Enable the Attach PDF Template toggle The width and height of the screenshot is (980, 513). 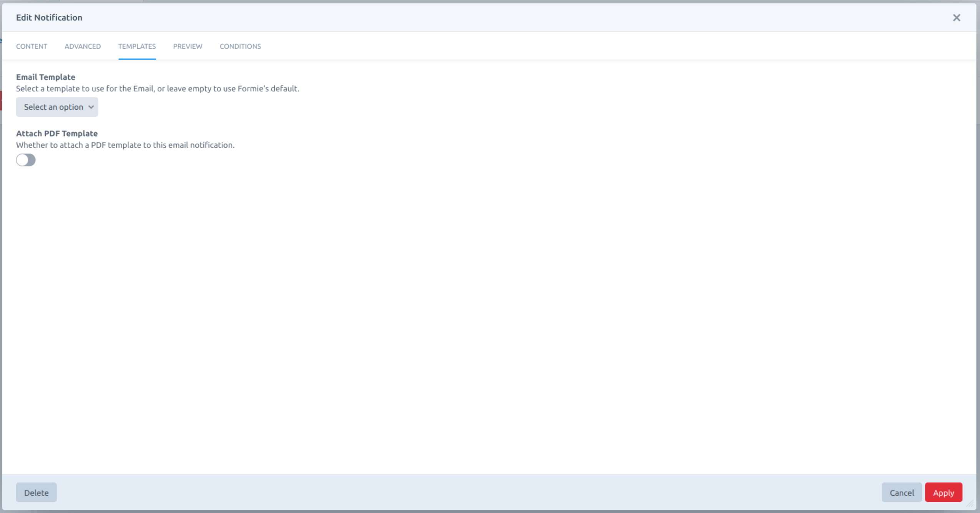coord(25,160)
